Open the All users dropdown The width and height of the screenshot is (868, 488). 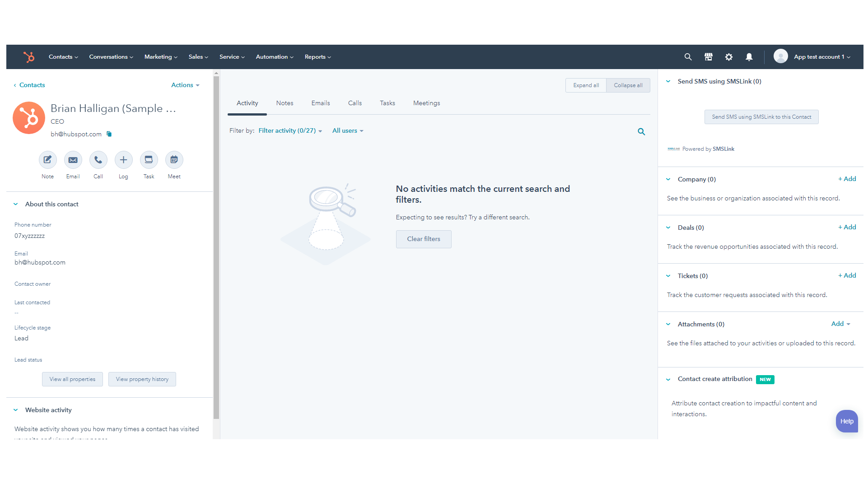[347, 131]
